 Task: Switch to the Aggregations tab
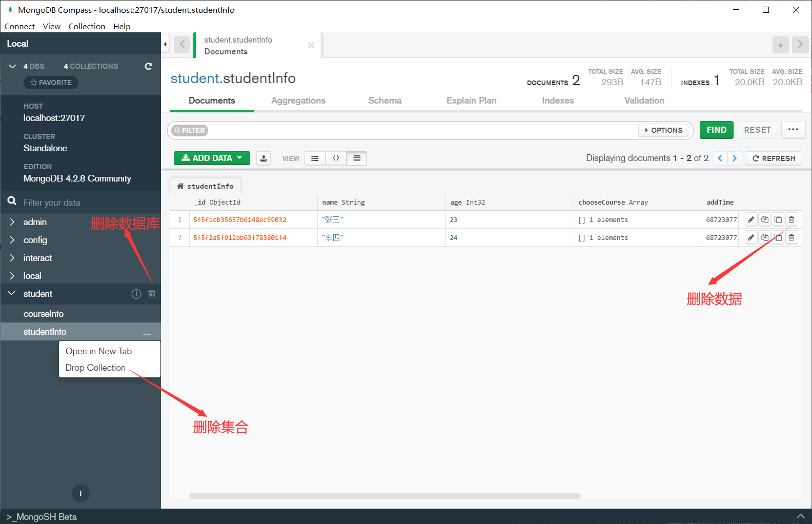(298, 100)
